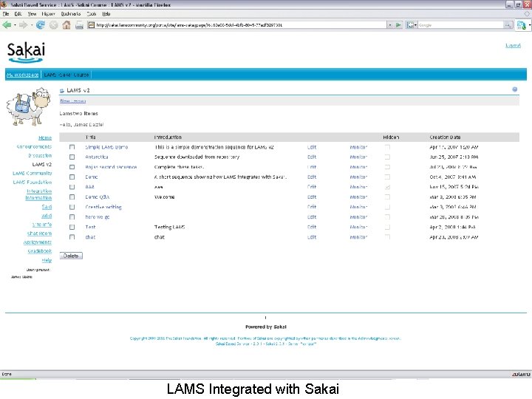Open the LAMS v2 help icon
The image size is (532, 399).
pyautogui.click(x=515, y=89)
